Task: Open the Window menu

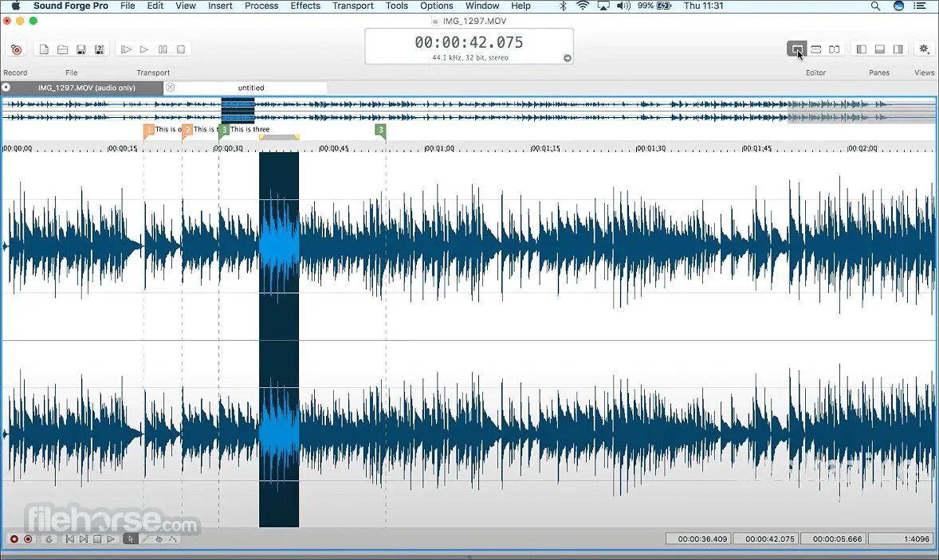Action: point(482,6)
